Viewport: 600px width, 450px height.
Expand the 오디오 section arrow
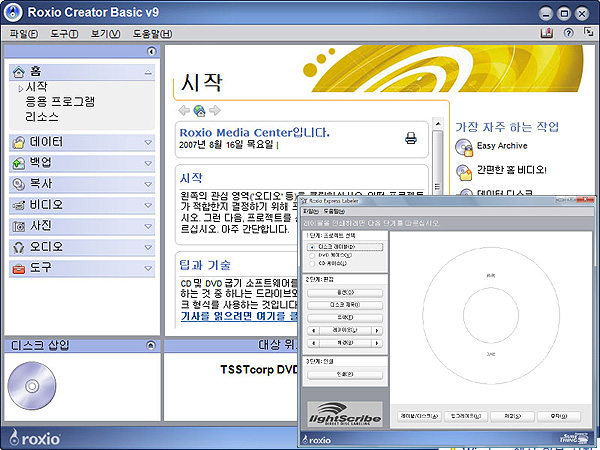[x=148, y=248]
